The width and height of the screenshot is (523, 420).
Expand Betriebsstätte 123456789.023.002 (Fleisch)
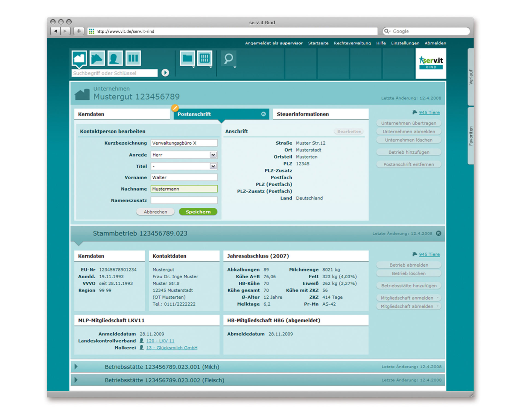76,380
